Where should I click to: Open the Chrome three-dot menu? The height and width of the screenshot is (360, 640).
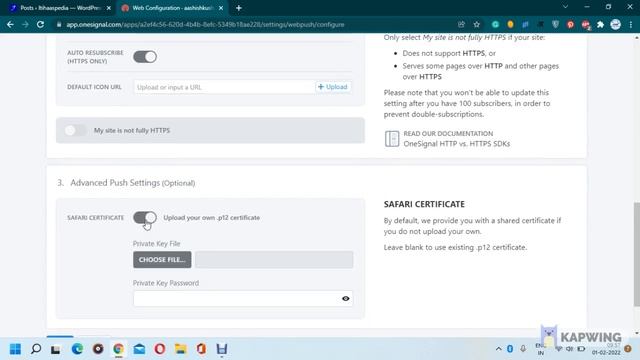631,24
